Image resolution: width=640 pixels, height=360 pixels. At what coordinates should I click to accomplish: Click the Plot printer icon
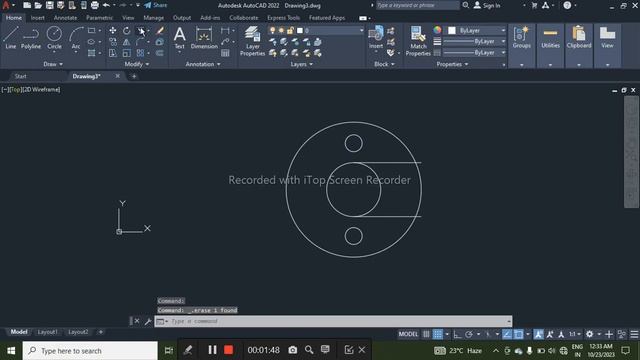[x=95, y=5]
